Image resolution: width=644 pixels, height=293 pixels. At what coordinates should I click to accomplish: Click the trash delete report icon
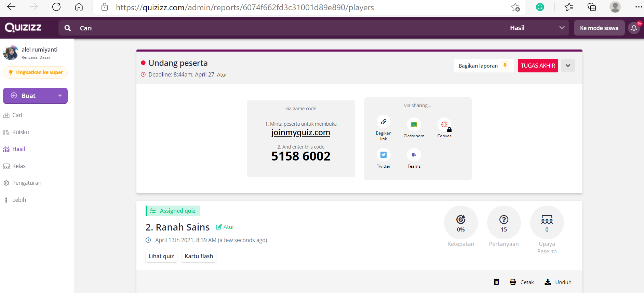(x=496, y=282)
